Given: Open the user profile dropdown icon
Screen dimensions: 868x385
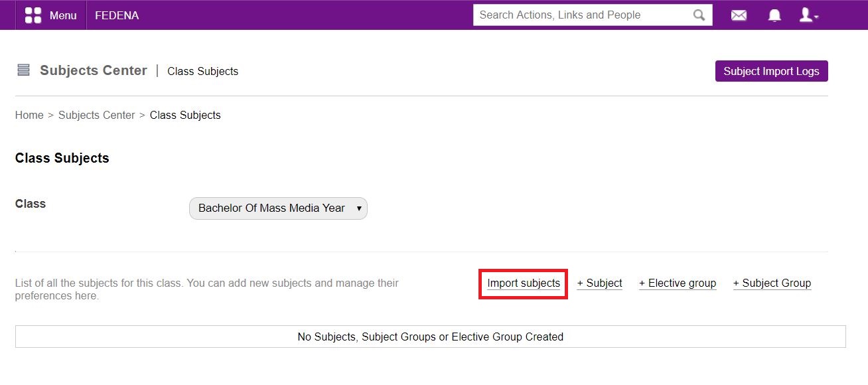Looking at the screenshot, I should (x=808, y=15).
